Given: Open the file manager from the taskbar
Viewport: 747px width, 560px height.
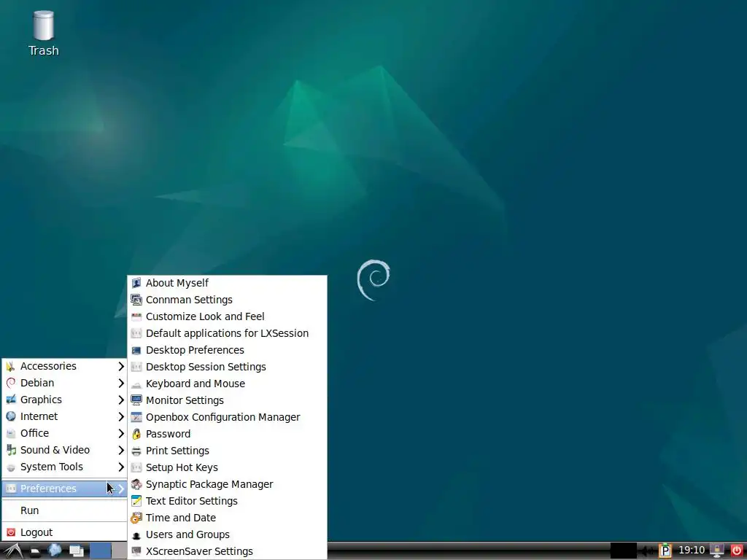Looking at the screenshot, I should pos(35,551).
